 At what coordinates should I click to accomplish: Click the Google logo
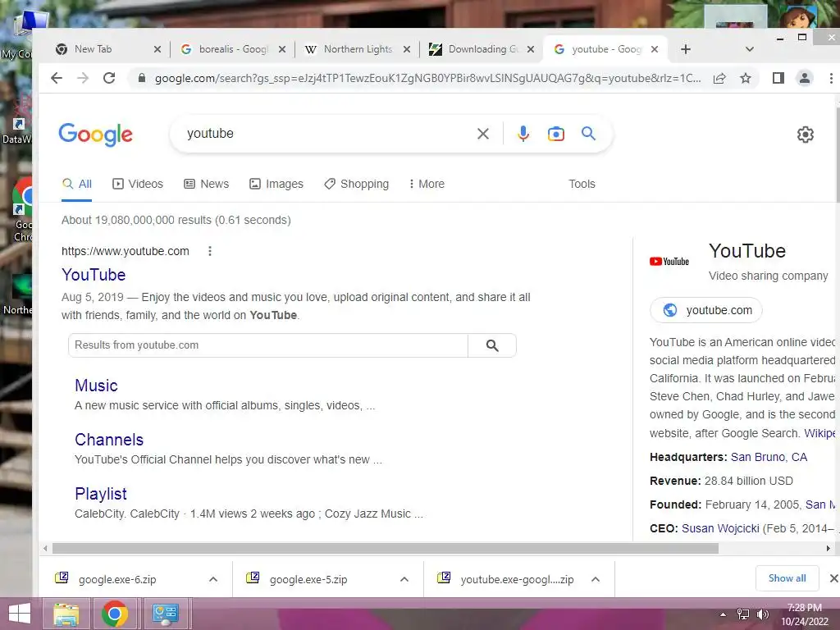point(95,134)
